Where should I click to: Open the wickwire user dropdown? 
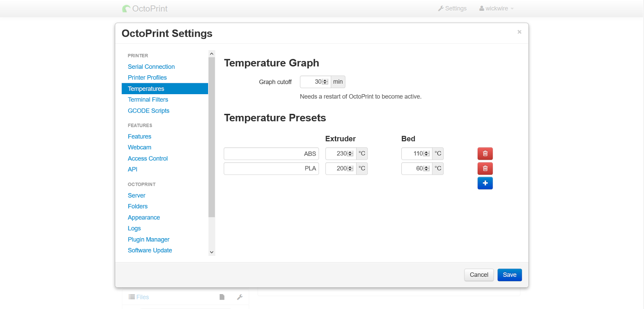point(496,8)
